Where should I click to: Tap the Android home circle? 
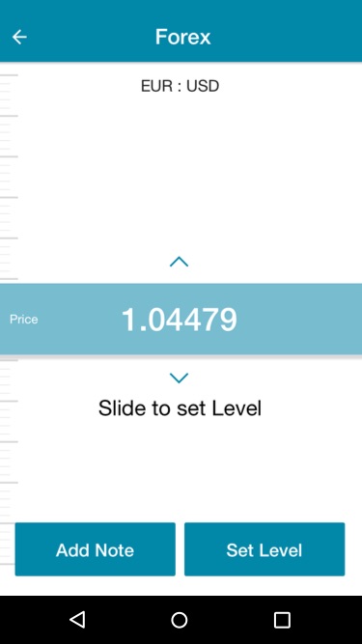point(180,620)
